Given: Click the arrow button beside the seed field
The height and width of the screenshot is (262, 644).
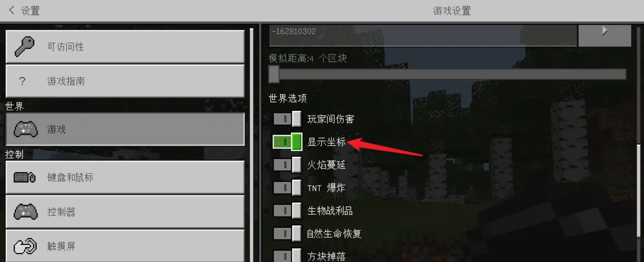Looking at the screenshot, I should 605,35.
